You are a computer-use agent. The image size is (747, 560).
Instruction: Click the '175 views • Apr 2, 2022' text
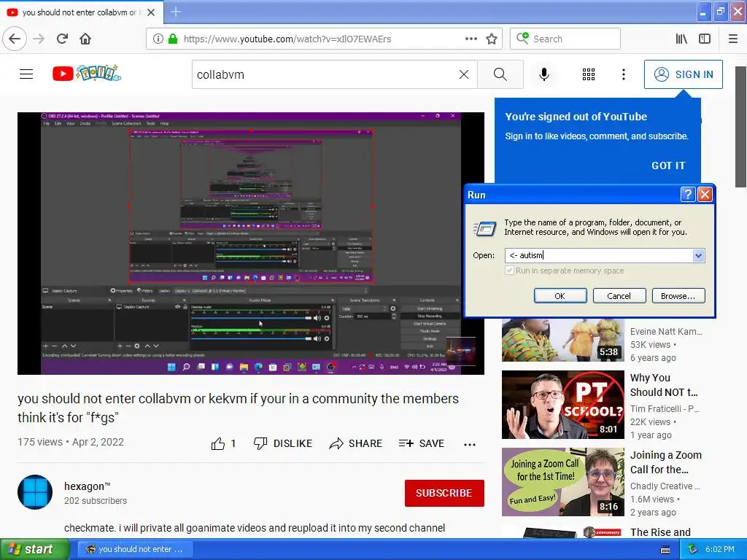(x=71, y=442)
